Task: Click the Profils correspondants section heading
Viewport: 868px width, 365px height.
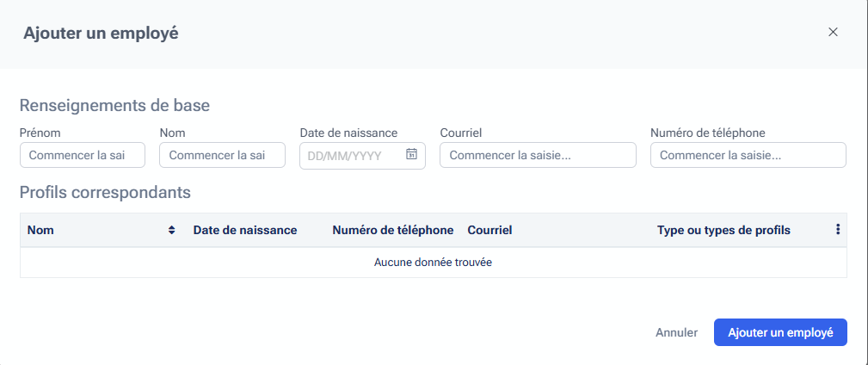Action: pyautogui.click(x=105, y=192)
